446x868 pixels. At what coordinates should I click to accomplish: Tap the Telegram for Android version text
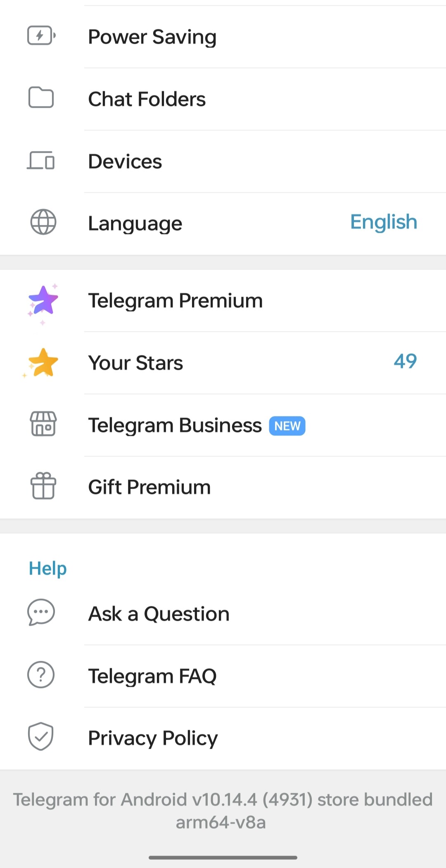(x=222, y=811)
